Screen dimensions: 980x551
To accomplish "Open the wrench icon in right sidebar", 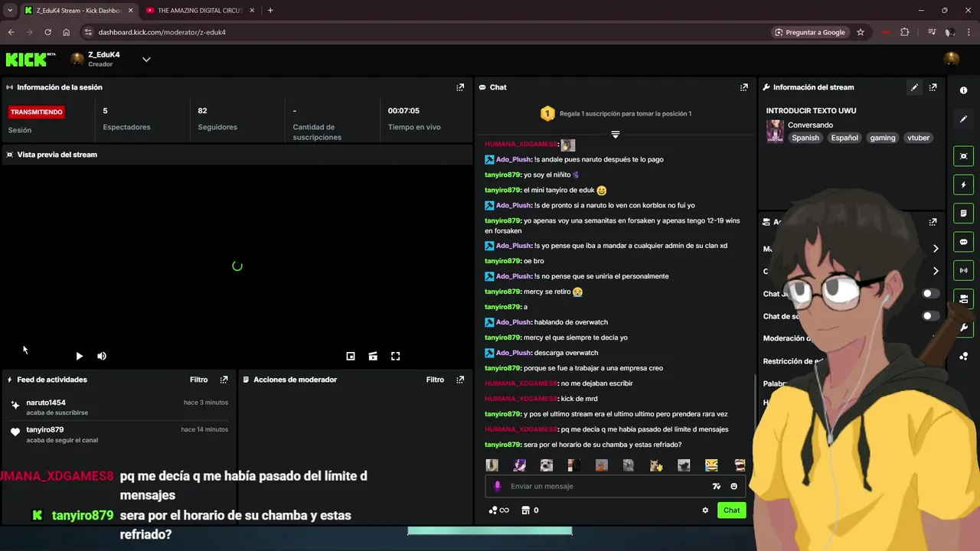I will [x=963, y=328].
